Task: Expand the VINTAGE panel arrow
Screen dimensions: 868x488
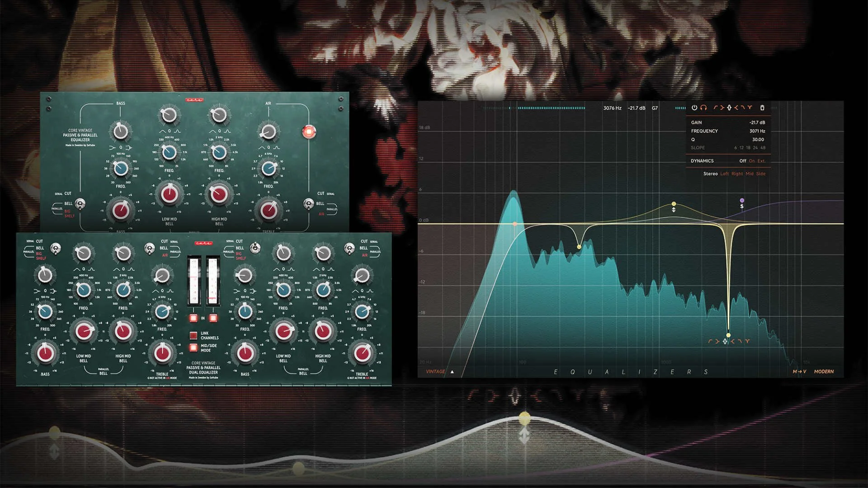Action: [x=452, y=372]
